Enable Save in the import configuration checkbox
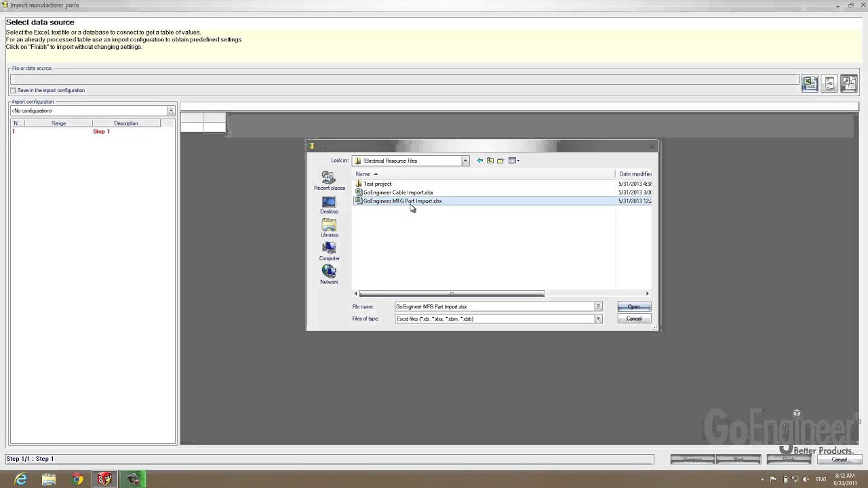This screenshot has width=868, height=488. tap(13, 90)
